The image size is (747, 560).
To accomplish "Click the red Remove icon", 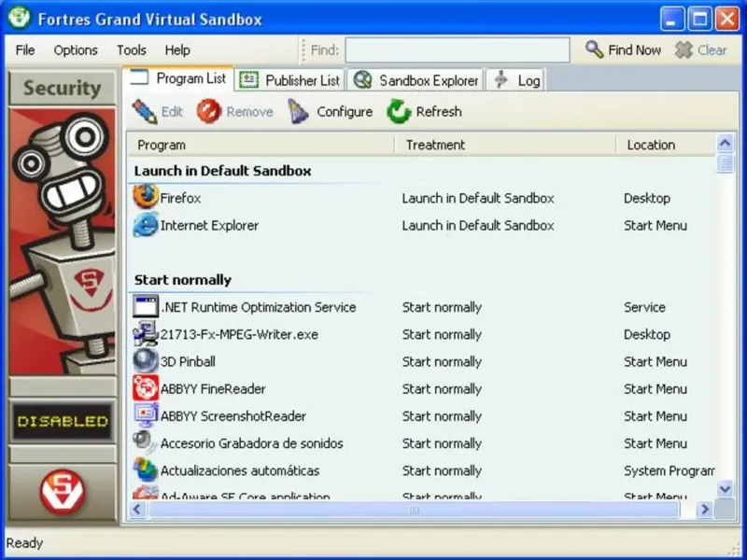I will [208, 111].
